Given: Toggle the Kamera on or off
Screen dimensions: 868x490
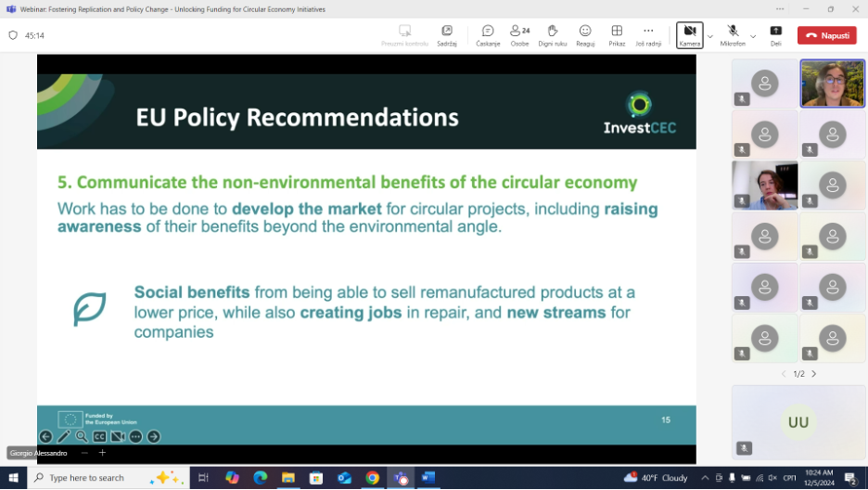Looking at the screenshot, I should coord(689,34).
